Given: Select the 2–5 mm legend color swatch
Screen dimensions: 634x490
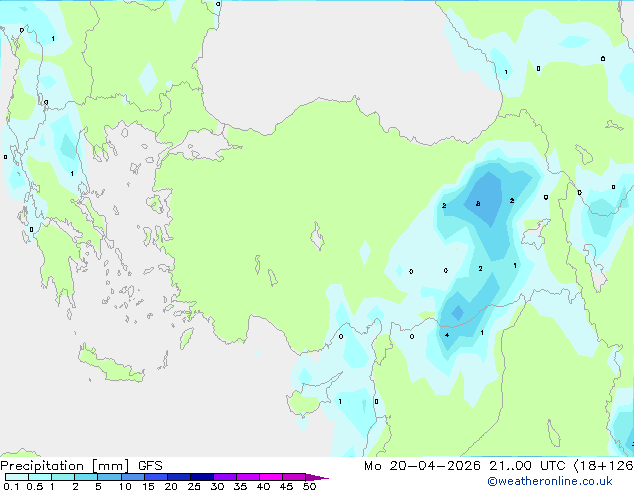Looking at the screenshot, I should (x=86, y=477).
